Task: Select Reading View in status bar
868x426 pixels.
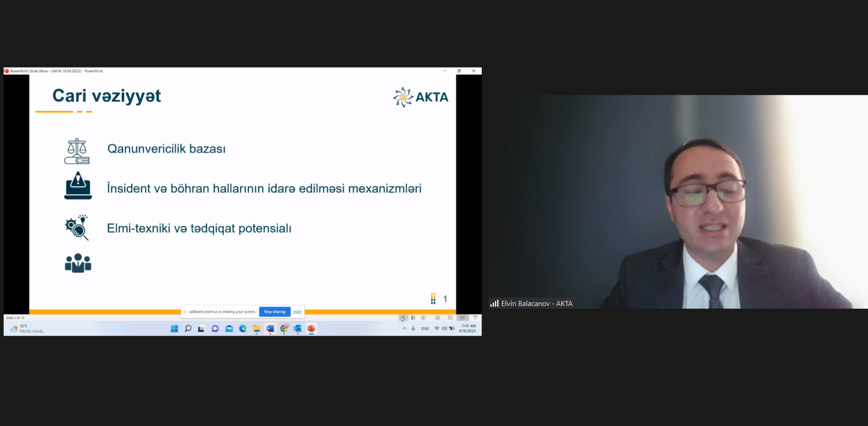Action: coord(463,318)
